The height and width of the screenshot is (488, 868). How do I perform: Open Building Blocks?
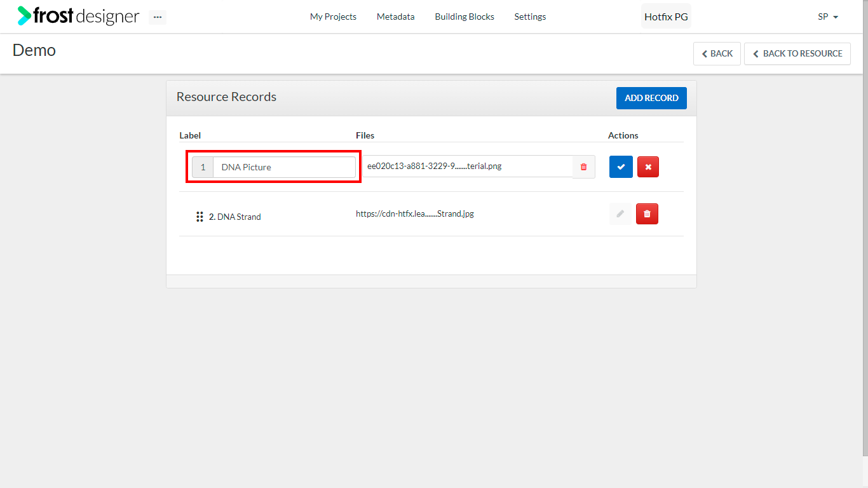465,17
